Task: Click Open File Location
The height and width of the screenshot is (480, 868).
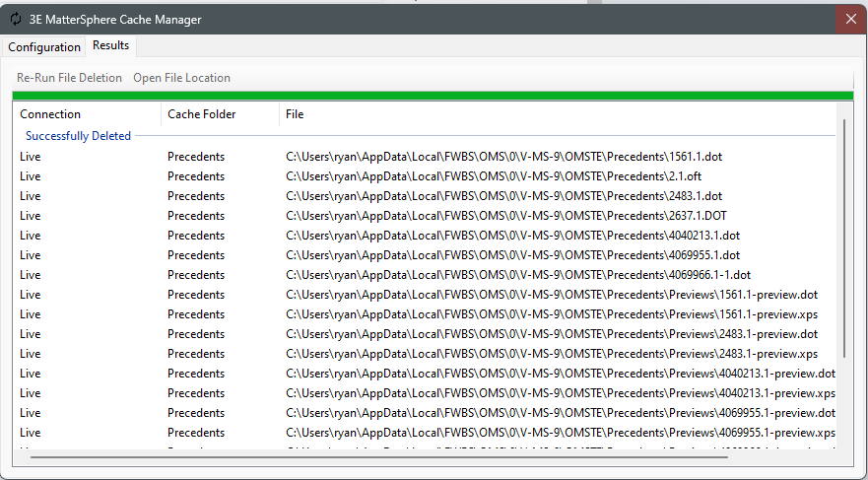Action: [181, 78]
